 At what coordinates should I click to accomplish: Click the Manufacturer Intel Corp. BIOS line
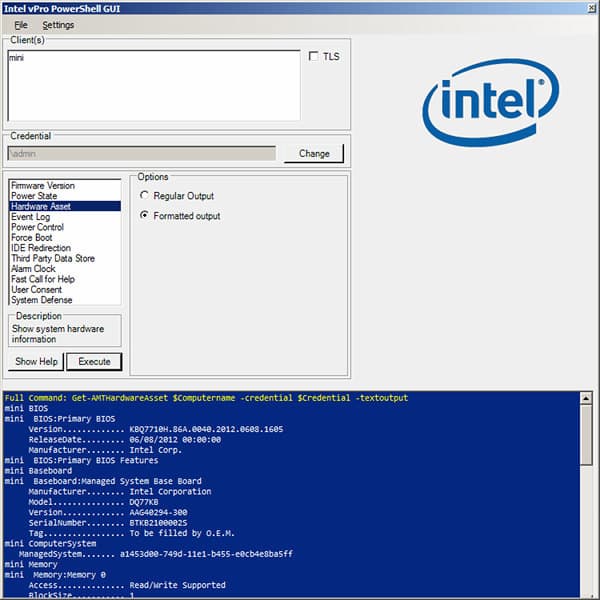[x=105, y=450]
